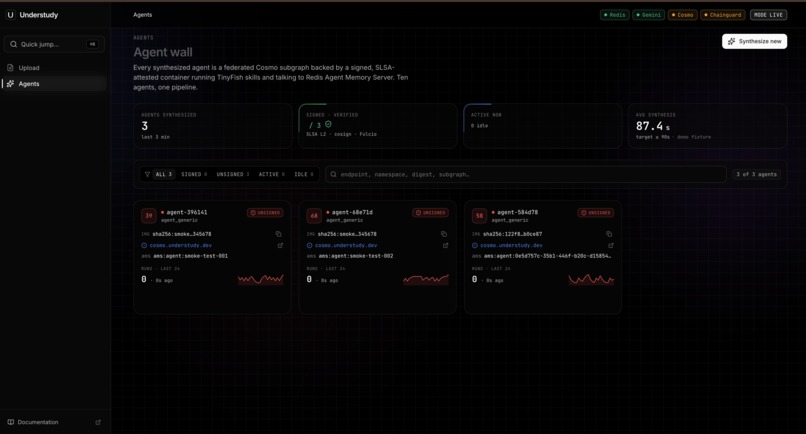
Task: Toggle the MODE LIVE badge
Action: click(768, 15)
